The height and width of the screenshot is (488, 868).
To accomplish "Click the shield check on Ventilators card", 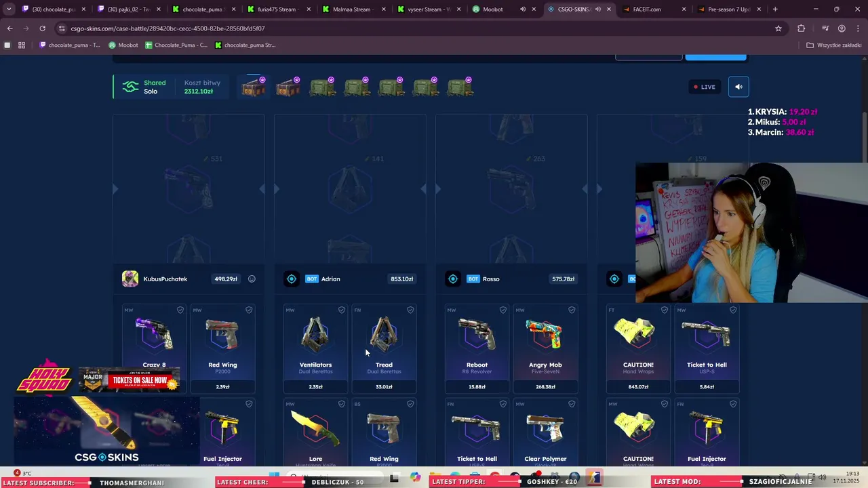I will coord(342,310).
